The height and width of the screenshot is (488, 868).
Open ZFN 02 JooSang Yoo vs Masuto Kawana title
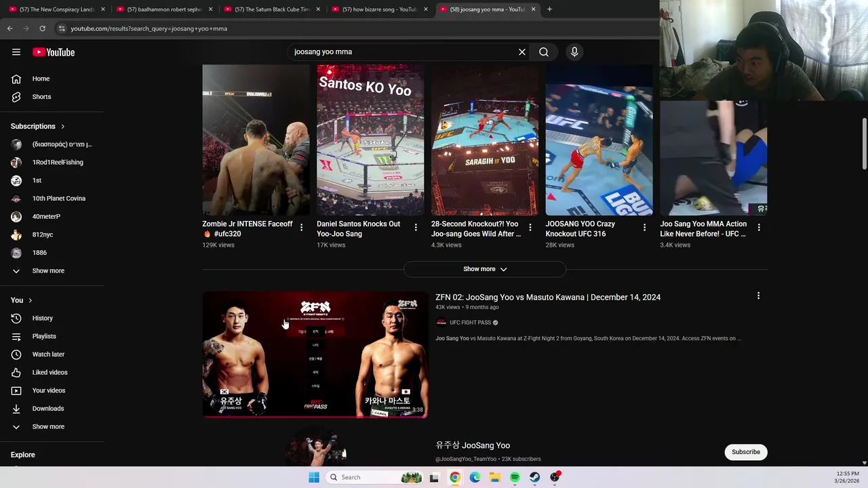pyautogui.click(x=548, y=297)
